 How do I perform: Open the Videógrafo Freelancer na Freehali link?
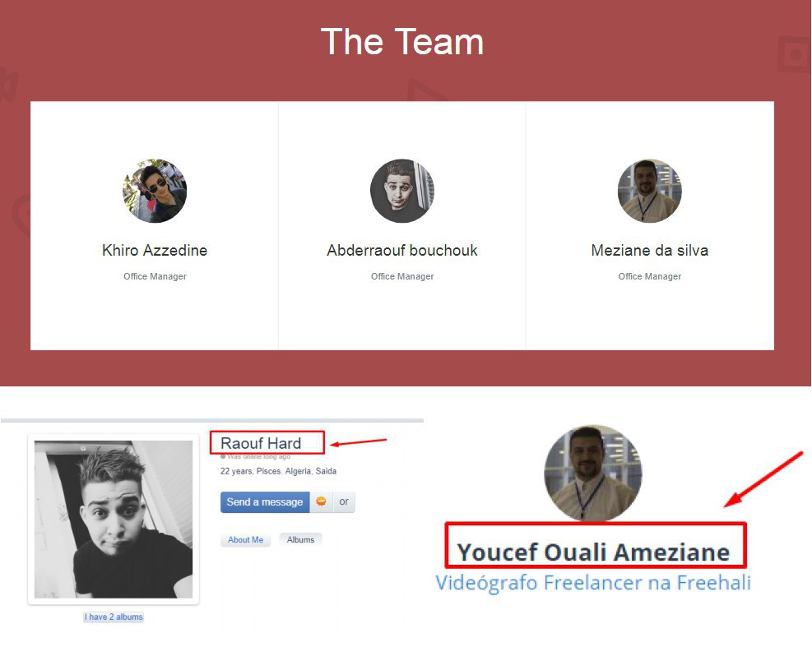(593, 583)
